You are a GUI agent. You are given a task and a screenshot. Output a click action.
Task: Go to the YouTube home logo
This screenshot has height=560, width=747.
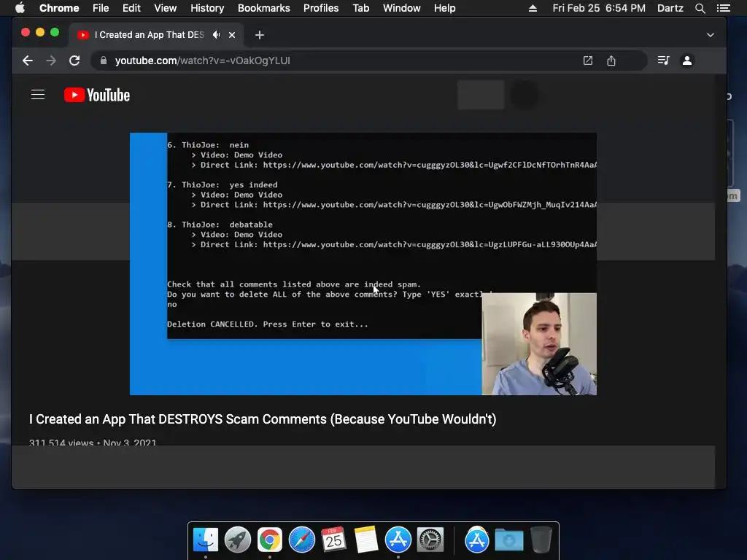click(97, 95)
